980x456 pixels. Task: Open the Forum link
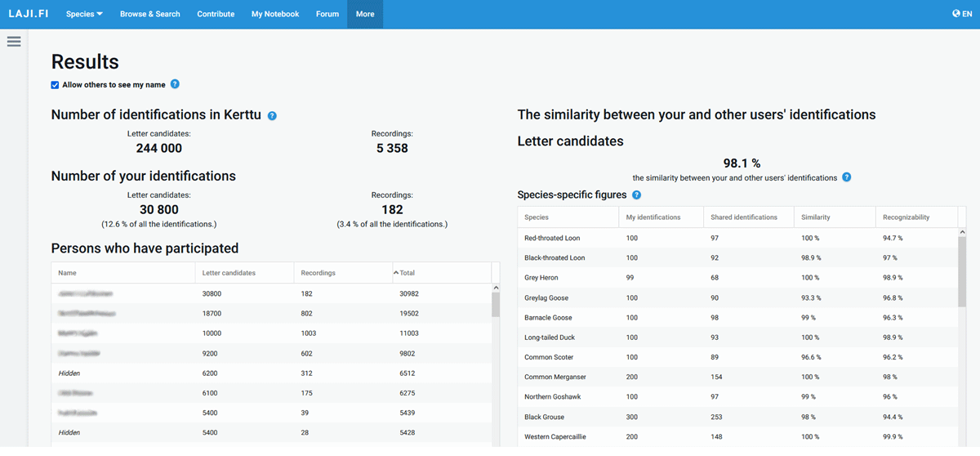[327, 14]
